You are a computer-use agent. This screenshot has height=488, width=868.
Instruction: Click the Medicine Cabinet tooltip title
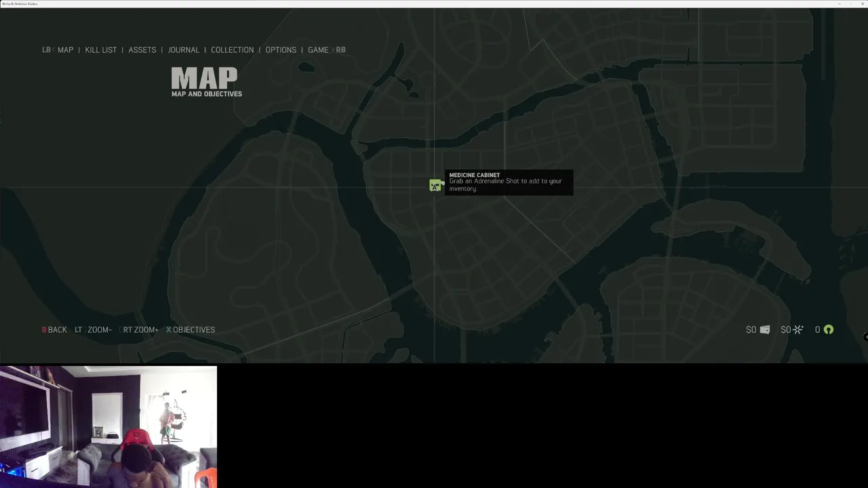475,175
